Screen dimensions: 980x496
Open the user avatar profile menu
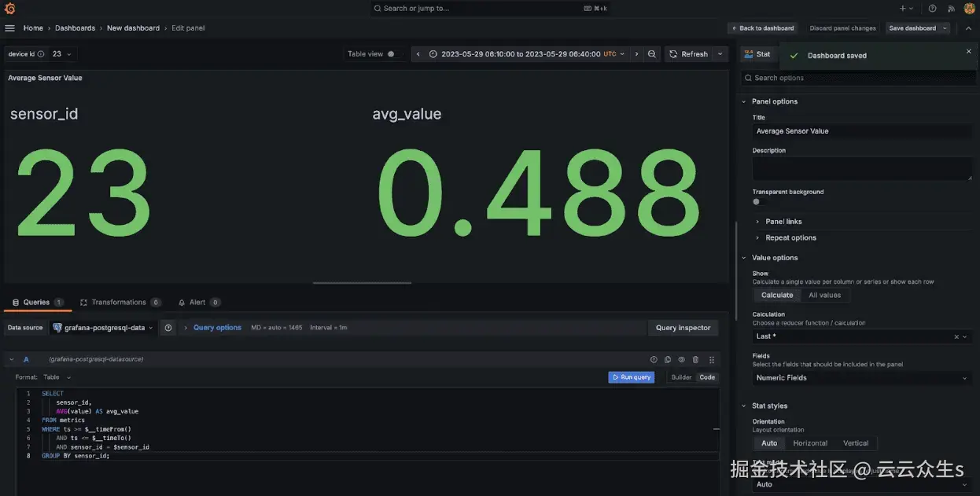pyautogui.click(x=969, y=9)
